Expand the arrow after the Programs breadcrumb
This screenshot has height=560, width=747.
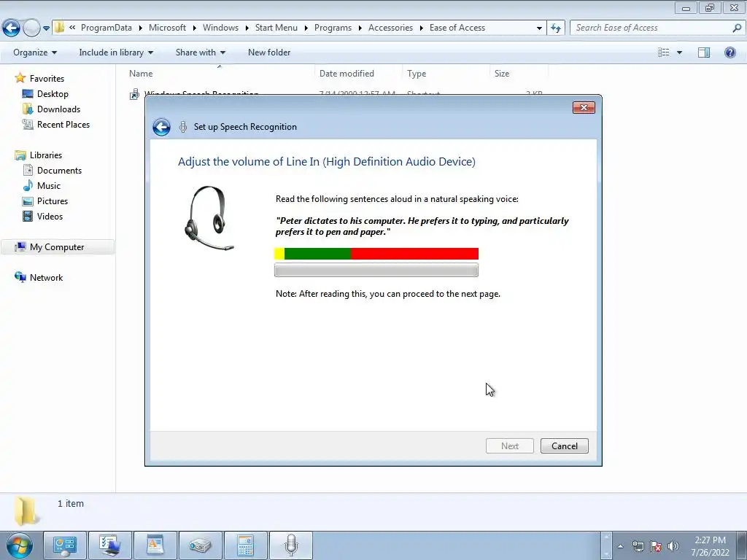[x=360, y=28]
